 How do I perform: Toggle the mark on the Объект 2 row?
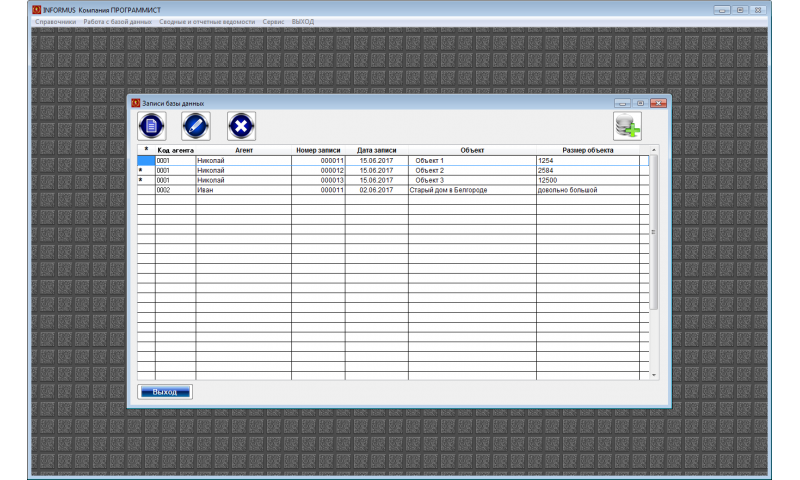click(145, 171)
